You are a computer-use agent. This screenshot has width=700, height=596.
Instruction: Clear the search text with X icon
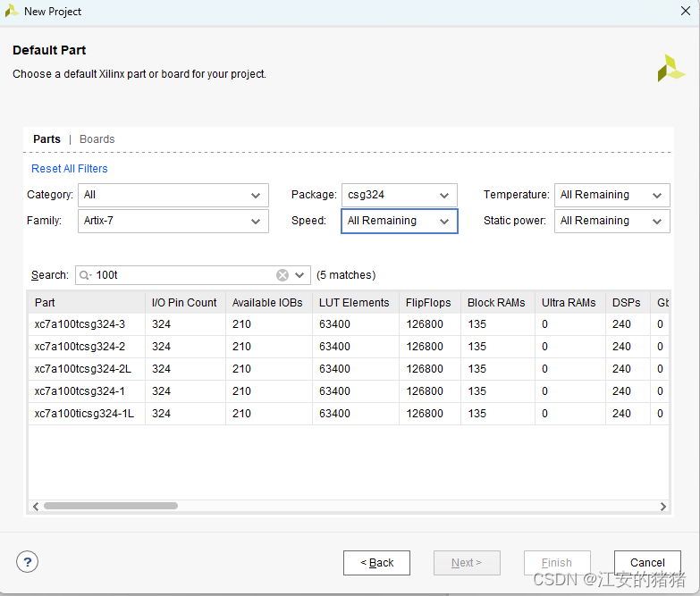click(283, 275)
